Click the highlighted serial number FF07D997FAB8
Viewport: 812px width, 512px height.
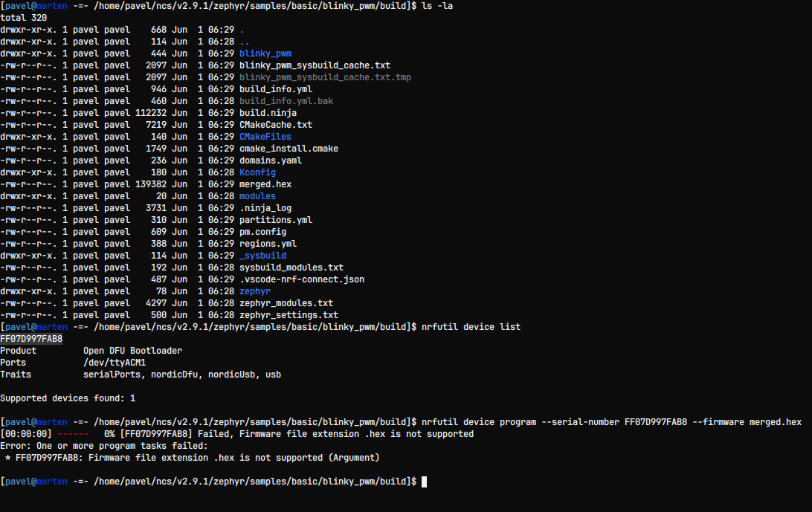[x=31, y=339]
